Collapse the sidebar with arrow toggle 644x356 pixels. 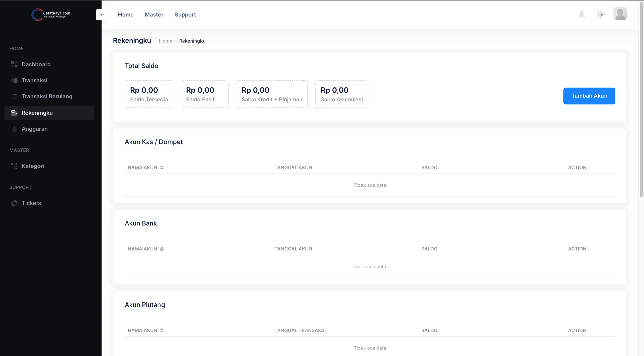click(102, 15)
